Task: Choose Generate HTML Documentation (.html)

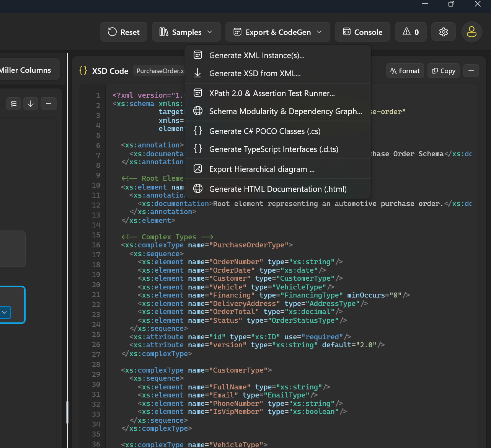Action: 277,189
